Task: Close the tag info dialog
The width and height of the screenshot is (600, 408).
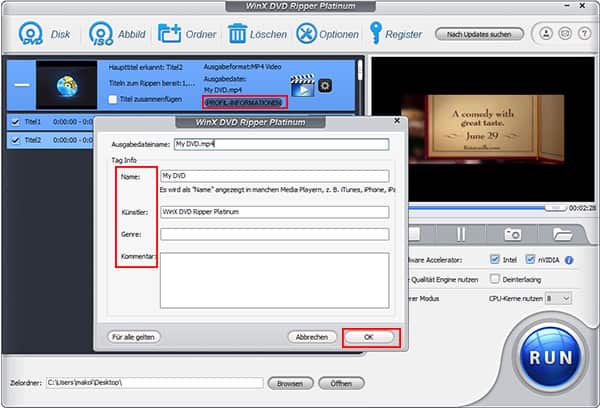Action: pyautogui.click(x=397, y=121)
